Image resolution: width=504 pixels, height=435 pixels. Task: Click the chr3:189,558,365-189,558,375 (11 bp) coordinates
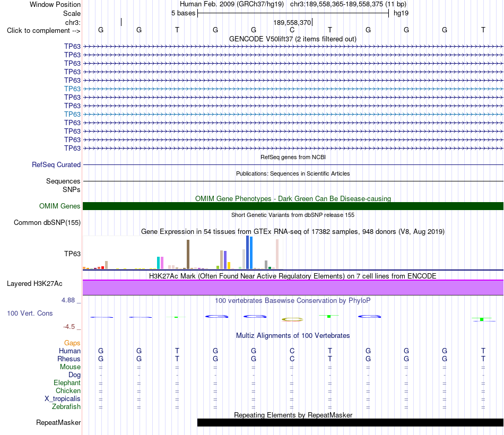click(x=348, y=4)
